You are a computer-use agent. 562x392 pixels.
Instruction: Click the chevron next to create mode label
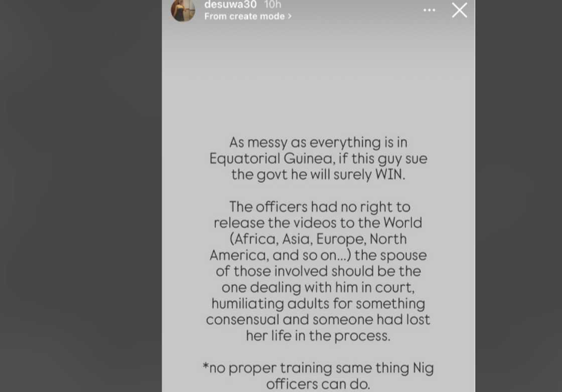[x=289, y=16]
